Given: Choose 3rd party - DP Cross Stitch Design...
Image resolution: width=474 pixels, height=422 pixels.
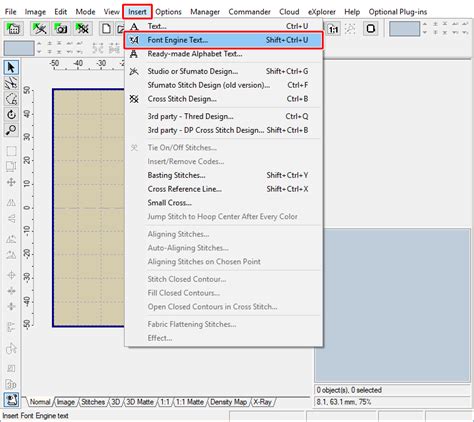Looking at the screenshot, I should point(223,130).
